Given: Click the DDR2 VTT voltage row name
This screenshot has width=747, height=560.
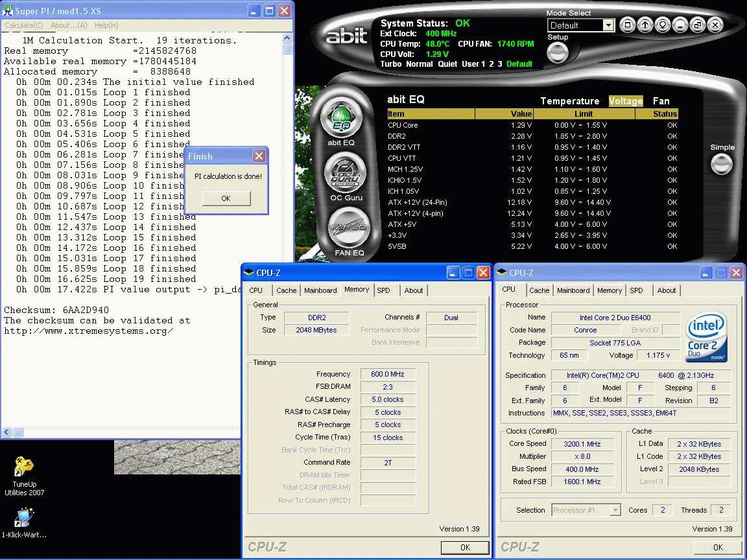Looking at the screenshot, I should tap(404, 147).
